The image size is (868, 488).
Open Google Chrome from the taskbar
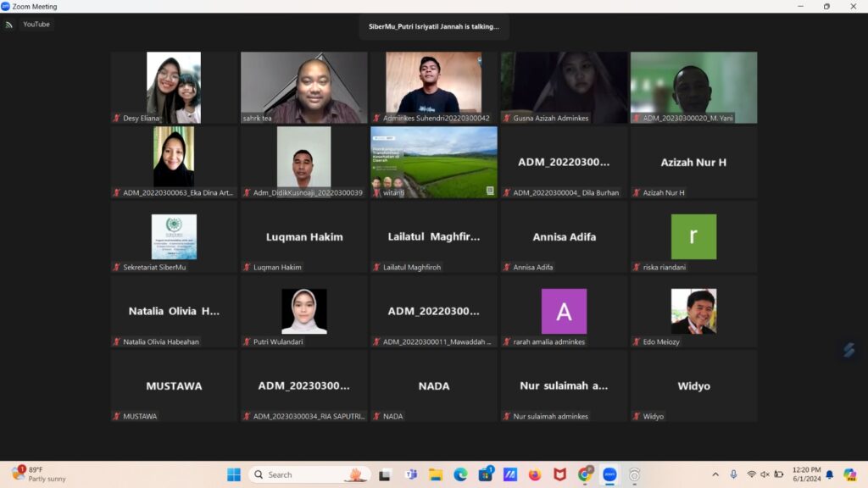pos(584,474)
